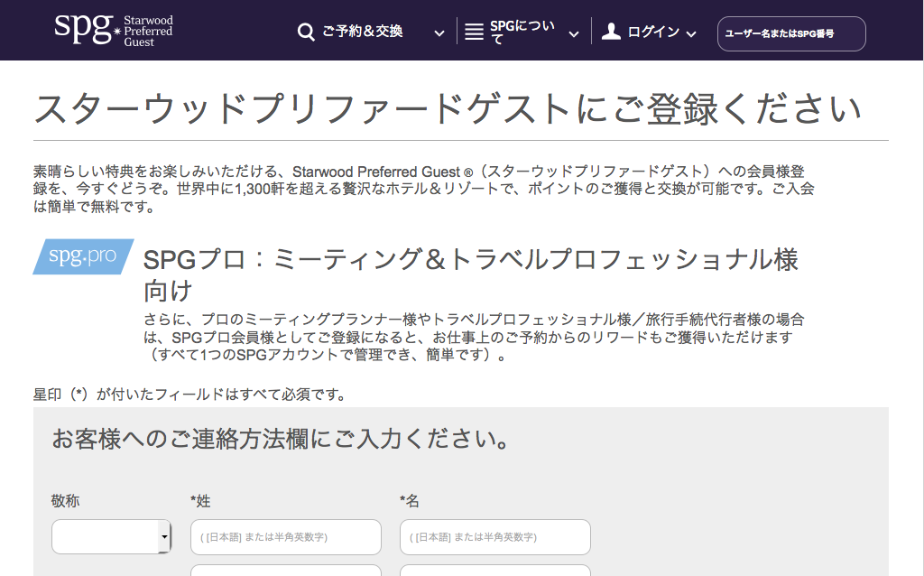Image resolution: width=924 pixels, height=576 pixels.
Task: Expand the chevron next to ご予約＆交換
Action: point(439,33)
